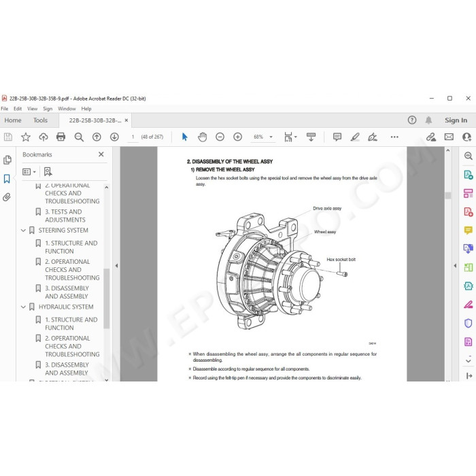Go to previous page arrow
This screenshot has height=476, width=476.
click(x=97, y=137)
